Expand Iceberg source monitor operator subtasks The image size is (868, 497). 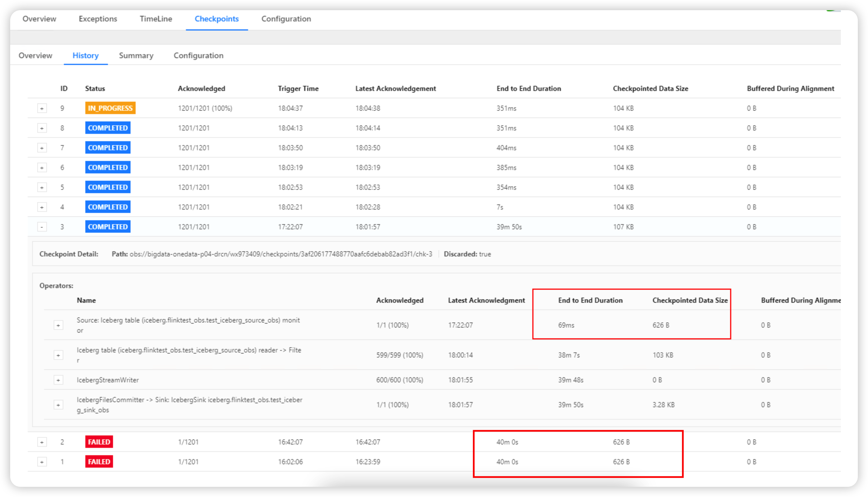[x=58, y=325]
